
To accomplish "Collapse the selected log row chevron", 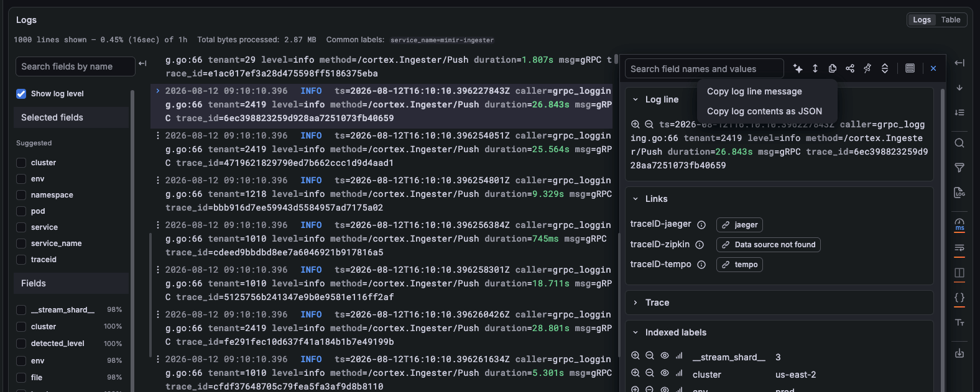I will coord(158,91).
